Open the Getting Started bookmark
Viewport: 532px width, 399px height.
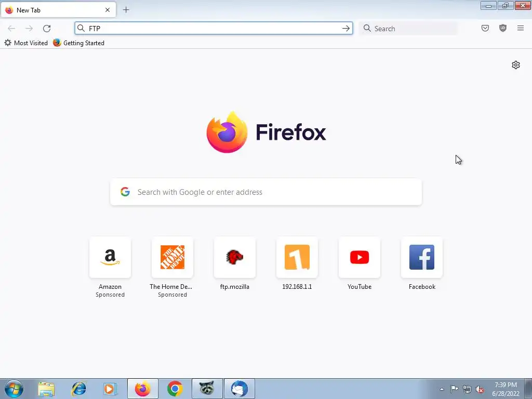click(x=79, y=43)
